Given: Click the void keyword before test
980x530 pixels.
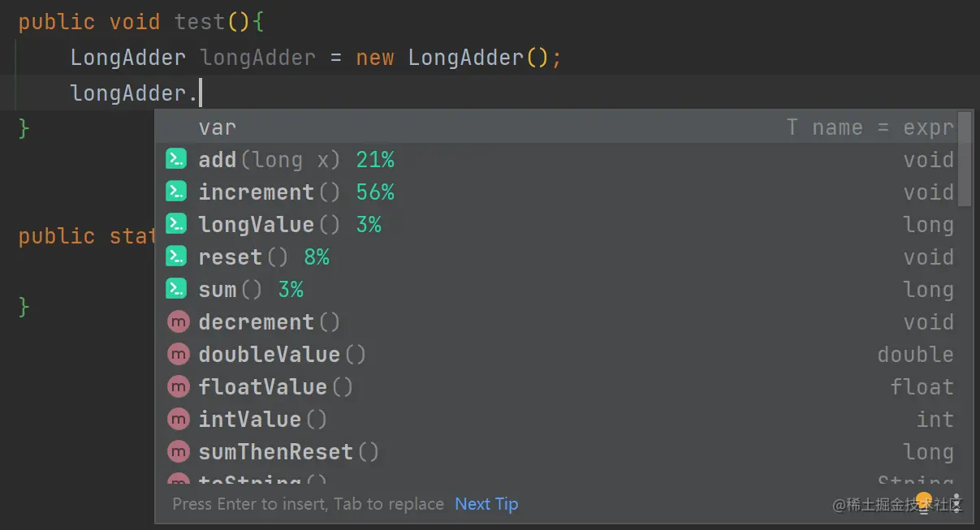Looking at the screenshot, I should pos(135,22).
